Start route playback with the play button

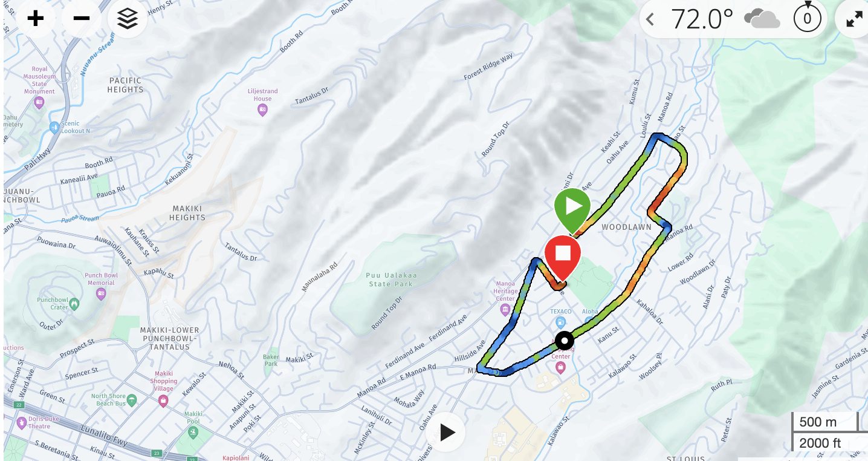447,432
